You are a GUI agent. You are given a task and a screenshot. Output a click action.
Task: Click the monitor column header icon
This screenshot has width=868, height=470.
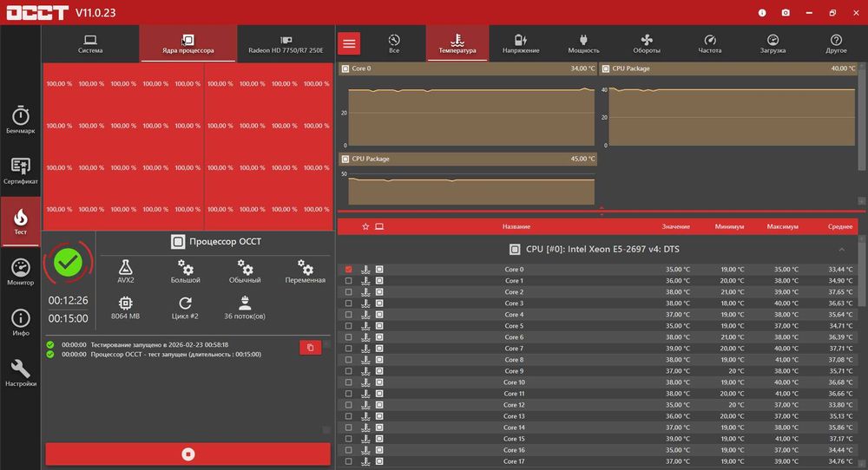point(379,226)
